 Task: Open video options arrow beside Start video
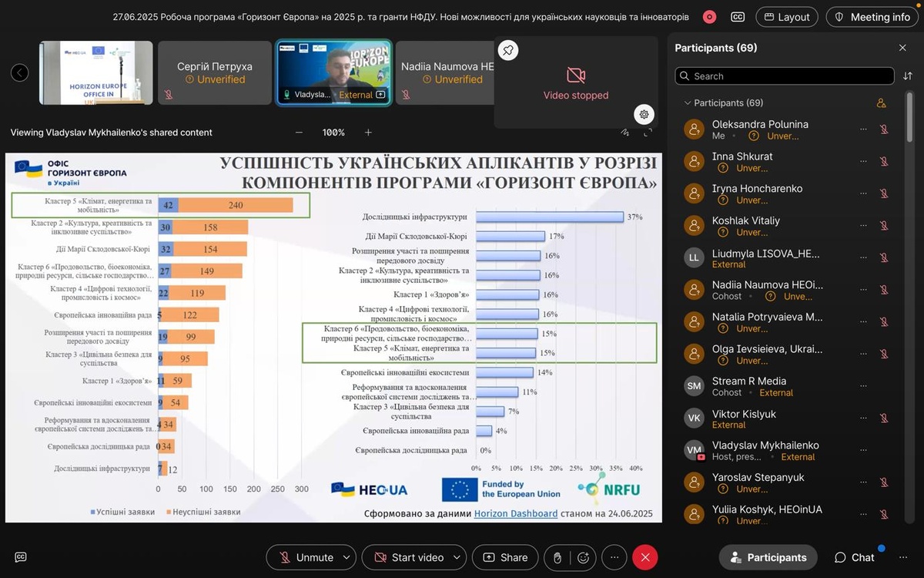[457, 557]
